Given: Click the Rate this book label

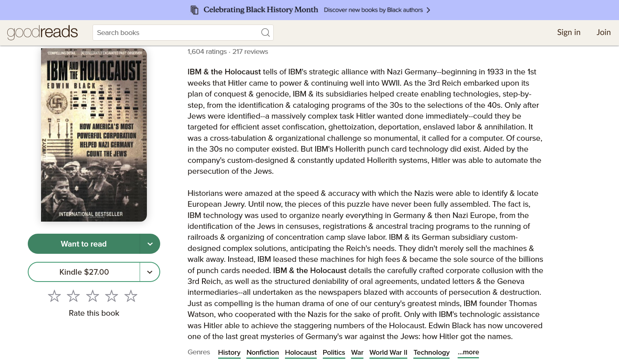Looking at the screenshot, I should (94, 313).
